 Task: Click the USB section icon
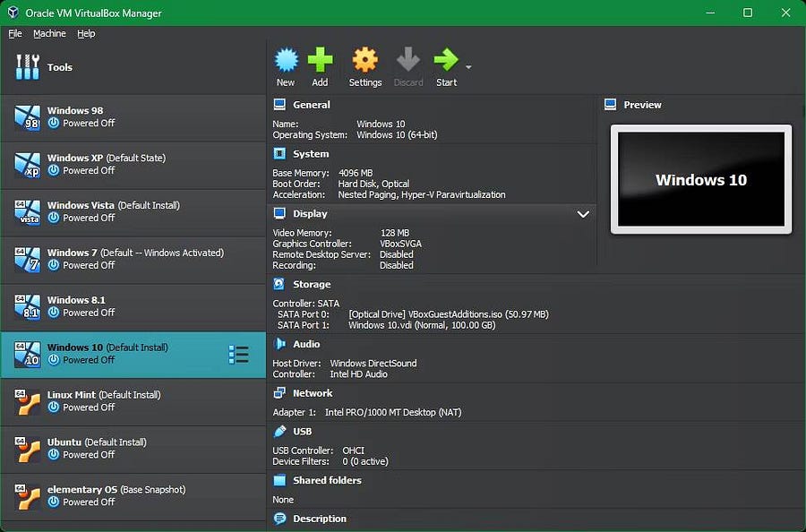[x=279, y=431]
